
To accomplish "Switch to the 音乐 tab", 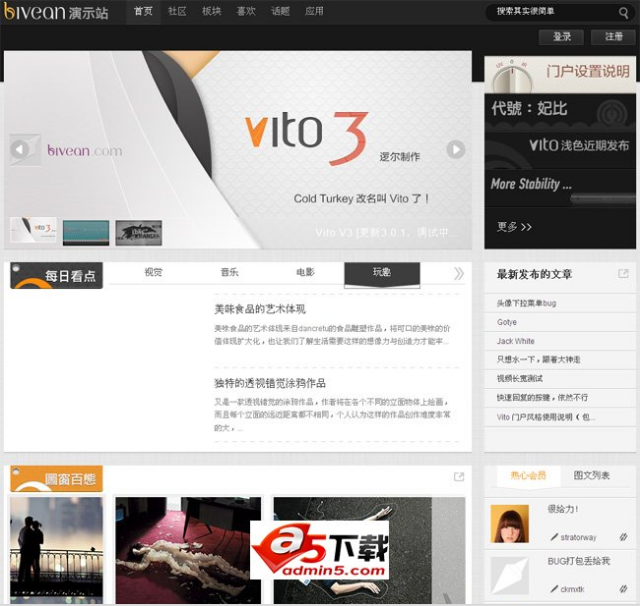I will (x=229, y=272).
